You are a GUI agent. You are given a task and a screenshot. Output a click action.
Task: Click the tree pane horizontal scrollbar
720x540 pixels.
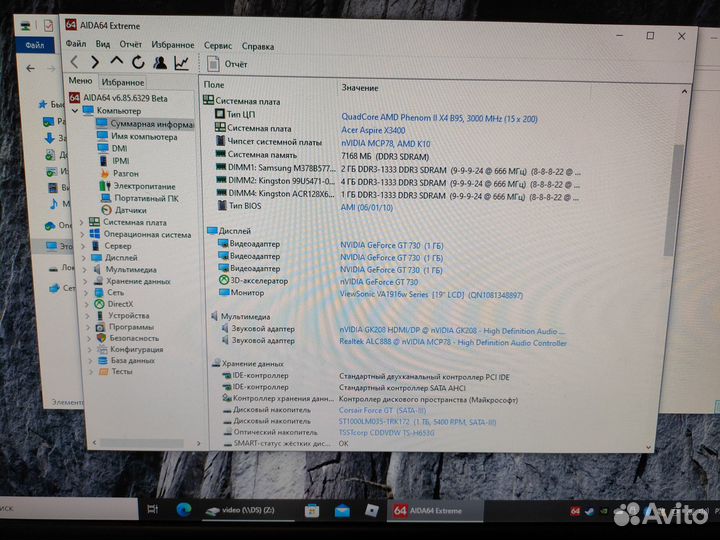coord(142,443)
